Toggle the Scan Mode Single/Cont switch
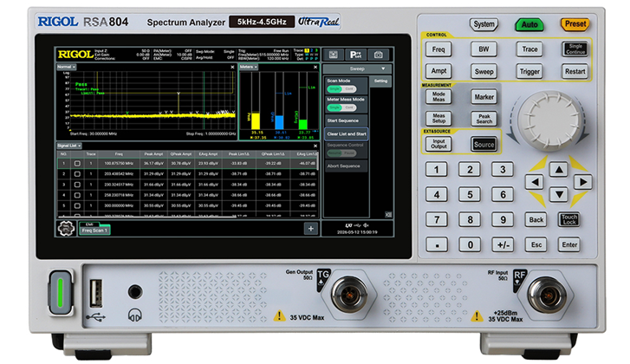The height and width of the screenshot is (364, 630). tap(341, 88)
